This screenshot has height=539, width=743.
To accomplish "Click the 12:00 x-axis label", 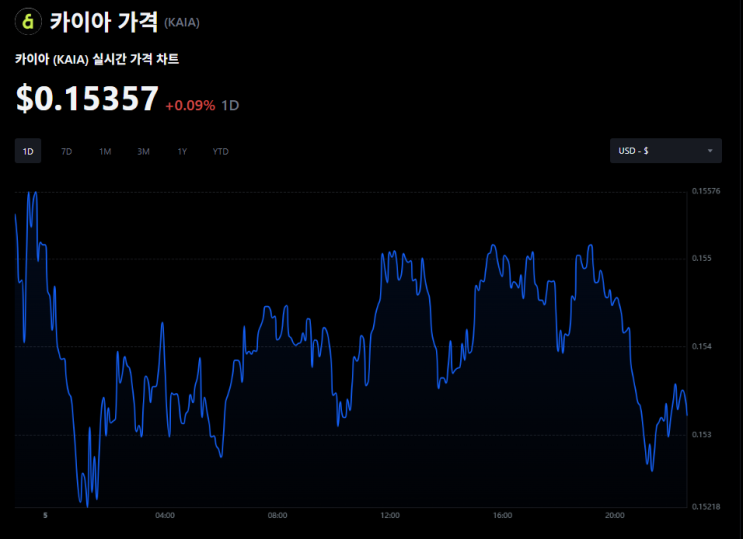I will (x=390, y=515).
